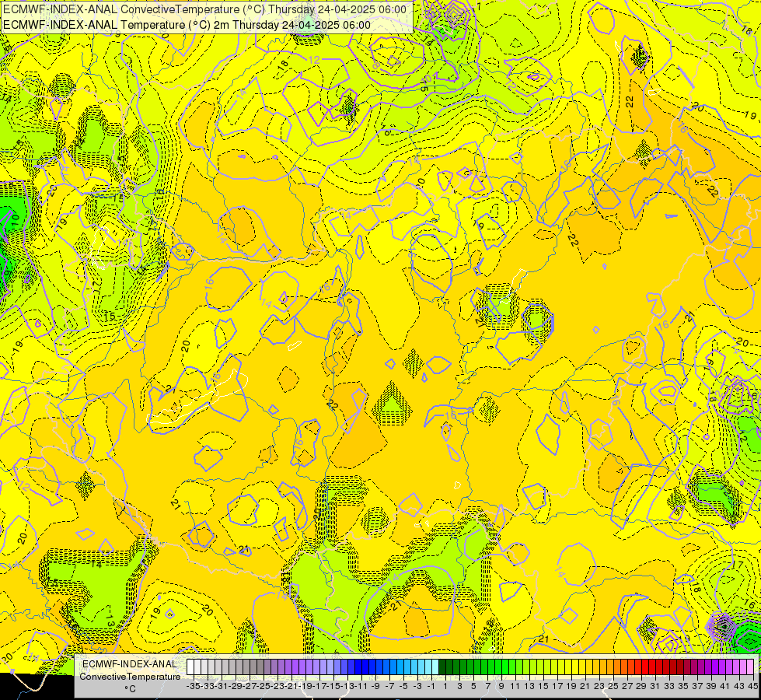Screen dimensions: 761x700
Task: Click the legend tick label '-35'
Action: point(194,686)
